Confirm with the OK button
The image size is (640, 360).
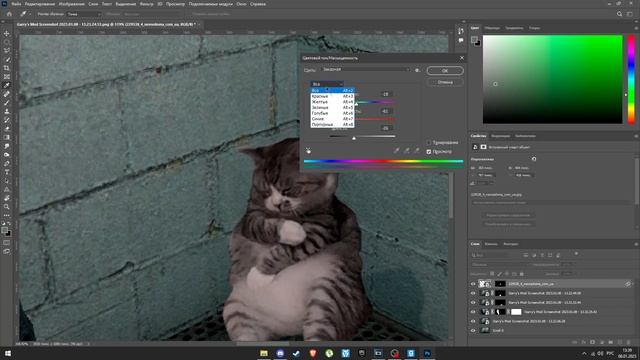445,71
